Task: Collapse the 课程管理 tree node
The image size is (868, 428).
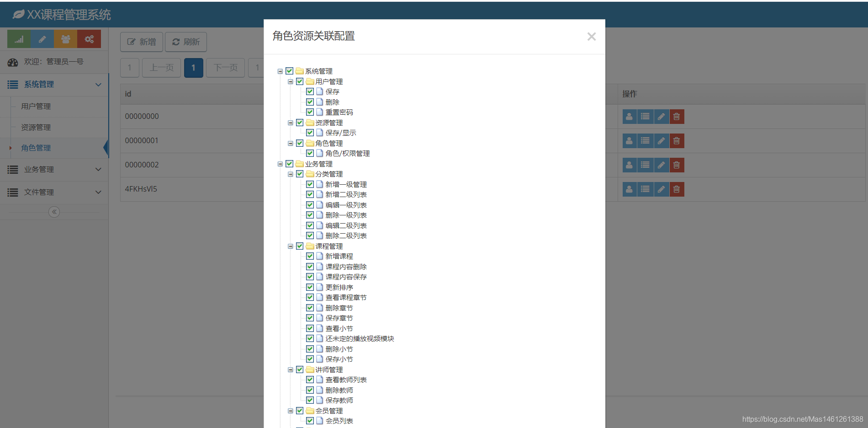Action: click(290, 246)
